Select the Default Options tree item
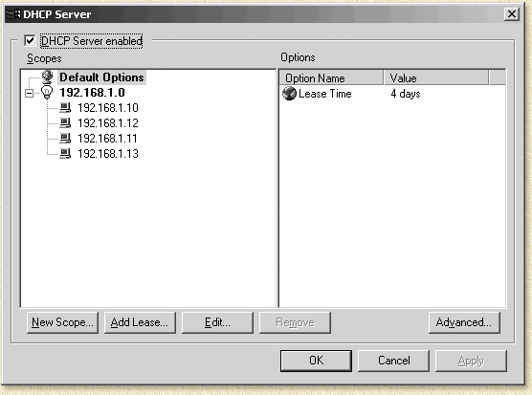The width and height of the screenshot is (532, 395). point(101,77)
